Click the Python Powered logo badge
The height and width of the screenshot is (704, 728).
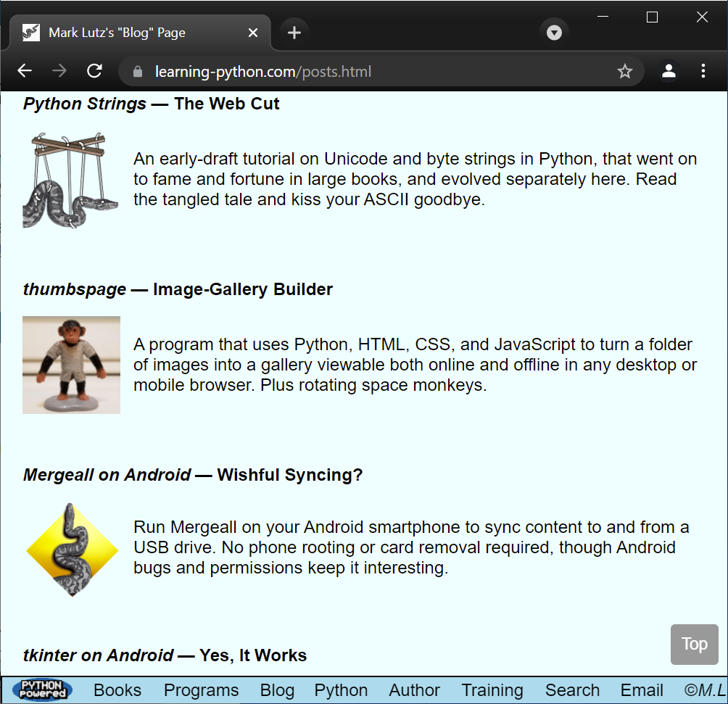(x=42, y=690)
